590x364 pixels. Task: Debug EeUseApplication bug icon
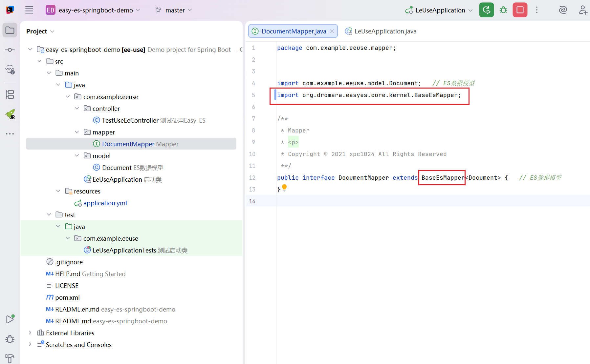pos(503,10)
